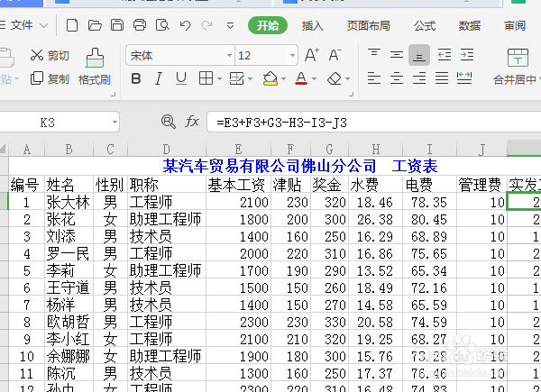This screenshot has height=392, width=541.
Task: Click the magnifier icon beside fx
Action: pyautogui.click(x=169, y=122)
